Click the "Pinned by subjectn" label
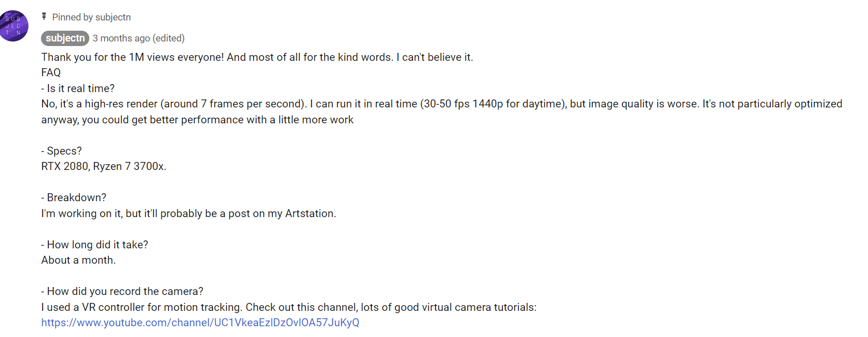The width and height of the screenshot is (868, 337). [91, 17]
